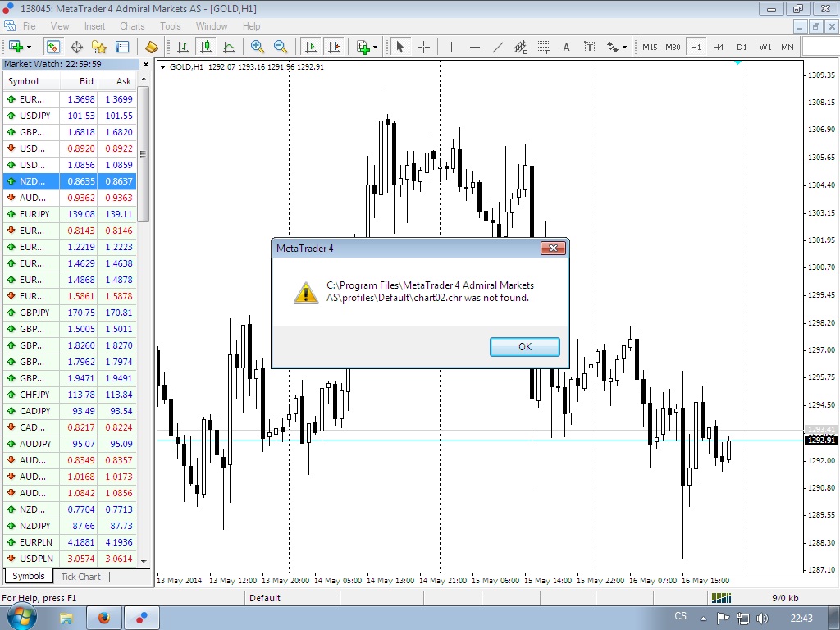Toggle Chart Shift from right border
Screen dimensions: 840x630
[x=334, y=47]
